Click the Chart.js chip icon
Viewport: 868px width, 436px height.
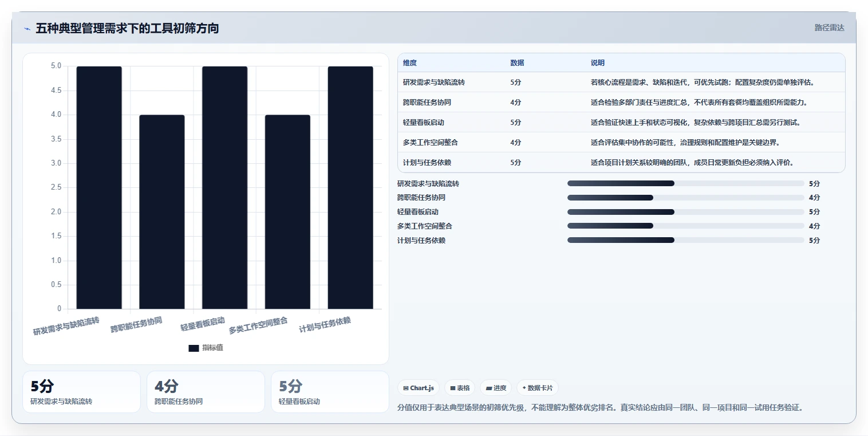point(406,388)
